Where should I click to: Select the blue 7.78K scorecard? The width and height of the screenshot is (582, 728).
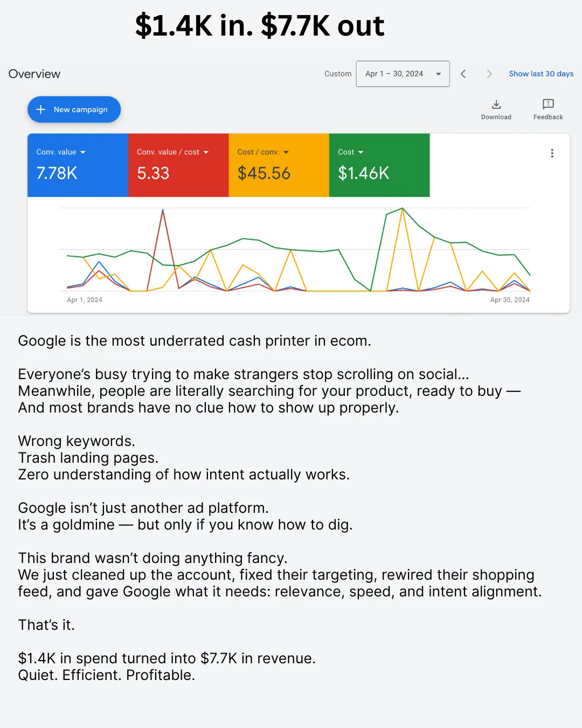point(78,165)
